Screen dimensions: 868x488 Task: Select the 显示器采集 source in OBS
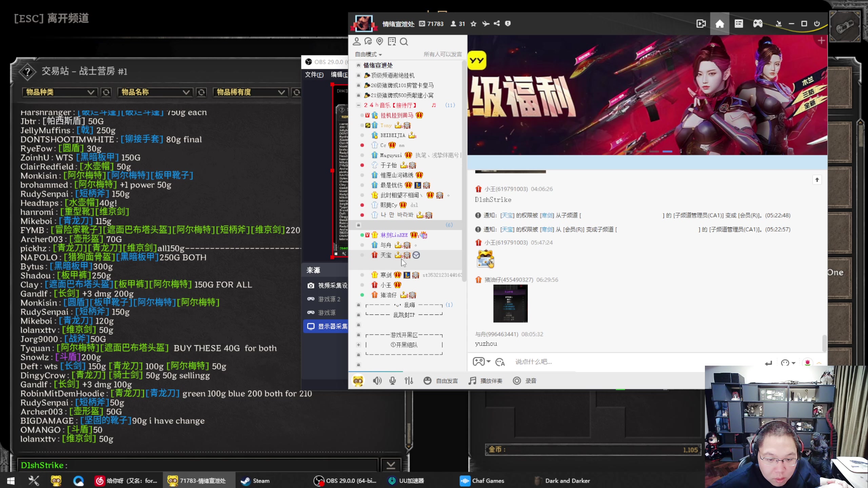click(x=326, y=327)
